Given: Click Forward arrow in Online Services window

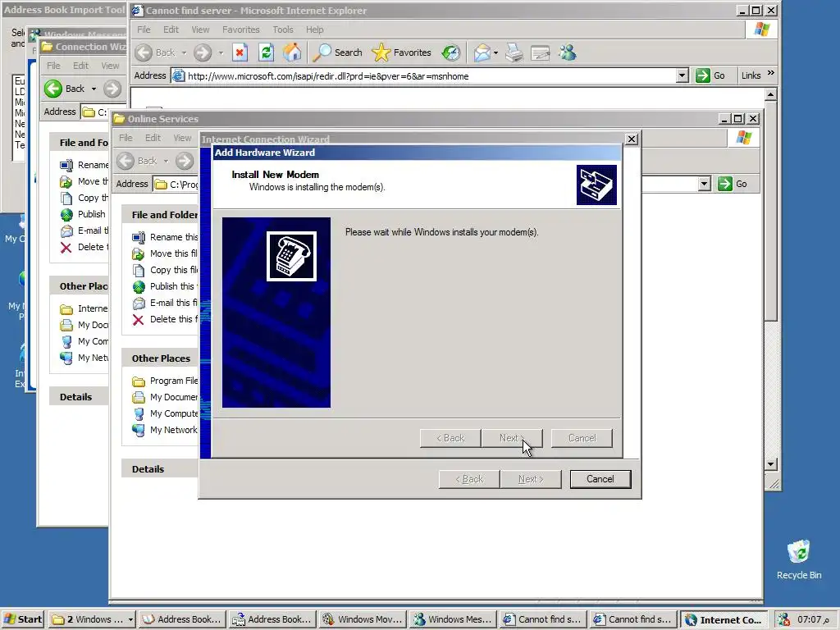Looking at the screenshot, I should click(x=185, y=161).
